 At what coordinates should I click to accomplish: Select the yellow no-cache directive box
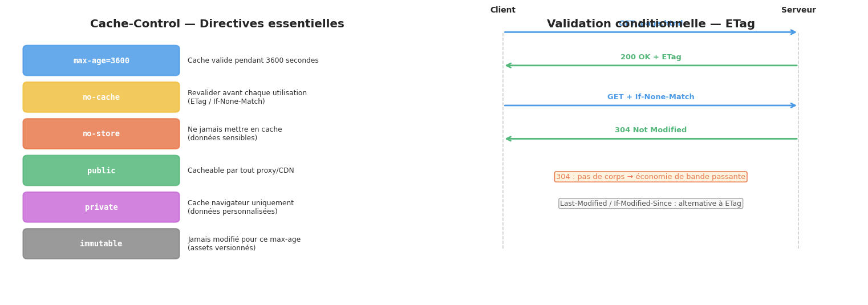(x=101, y=97)
